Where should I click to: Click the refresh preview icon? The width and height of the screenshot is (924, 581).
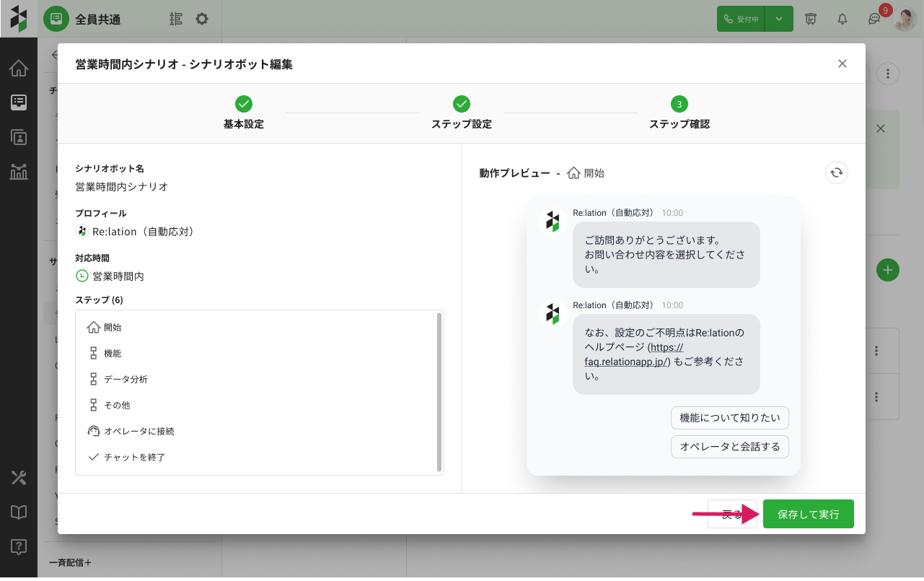836,172
